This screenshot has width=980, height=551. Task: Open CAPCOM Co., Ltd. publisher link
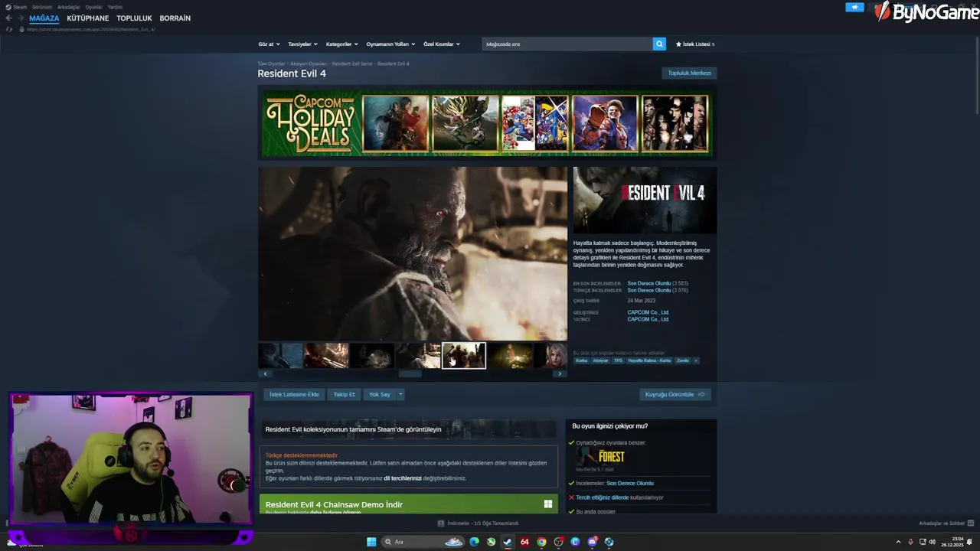[x=648, y=319]
